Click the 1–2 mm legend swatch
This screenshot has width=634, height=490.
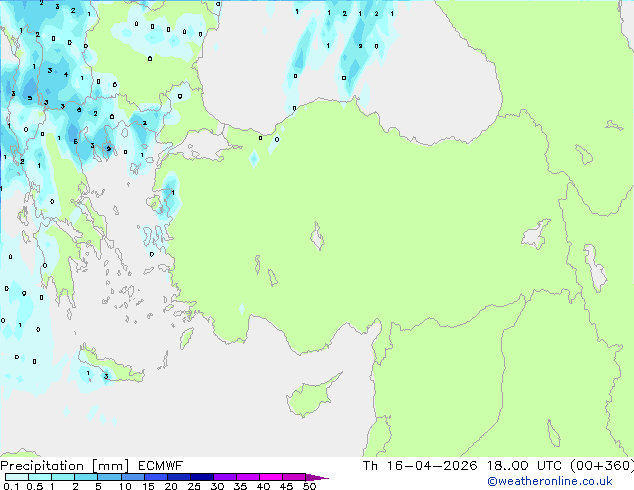click(63, 477)
